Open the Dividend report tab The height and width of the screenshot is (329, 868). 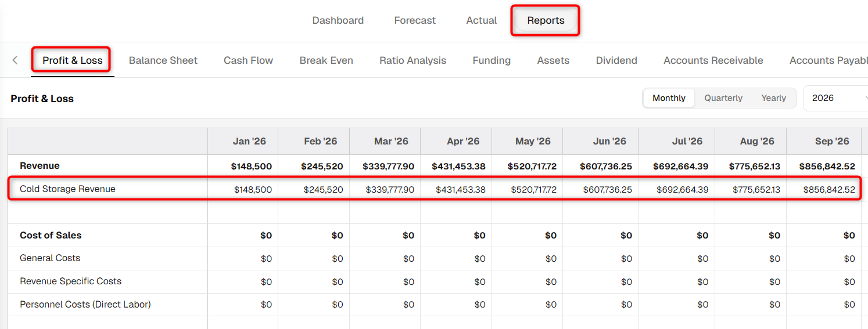(x=616, y=60)
